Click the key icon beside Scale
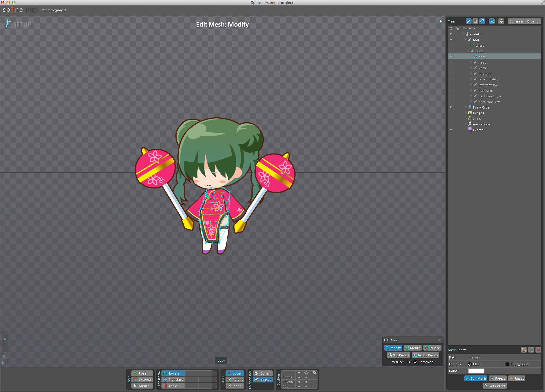The image size is (545, 392). (215, 386)
